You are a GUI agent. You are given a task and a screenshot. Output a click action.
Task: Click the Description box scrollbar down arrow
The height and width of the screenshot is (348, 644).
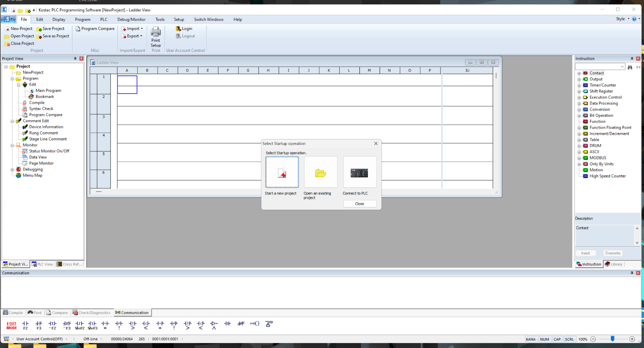point(637,243)
